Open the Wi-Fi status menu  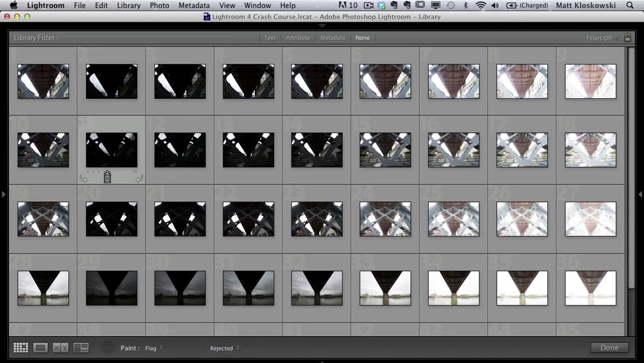(481, 5)
